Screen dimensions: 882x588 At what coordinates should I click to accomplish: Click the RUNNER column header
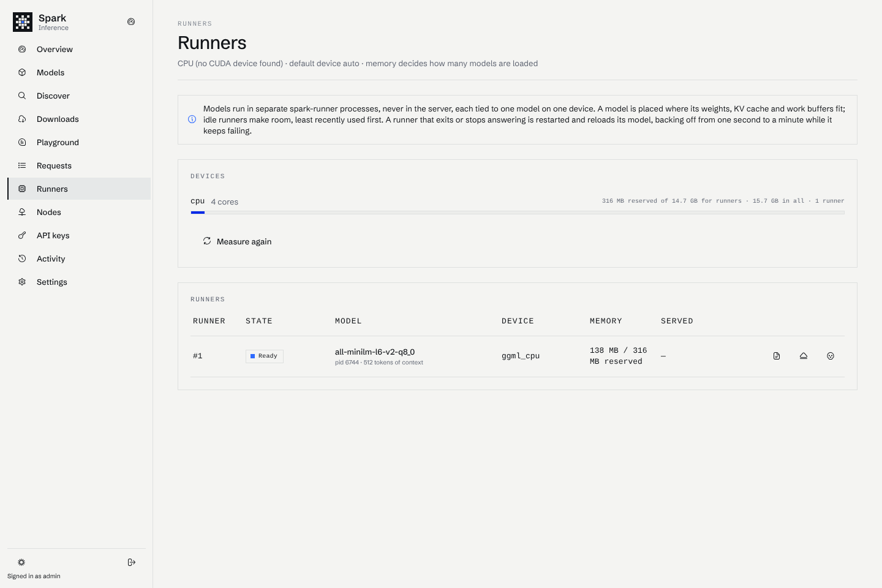209,321
